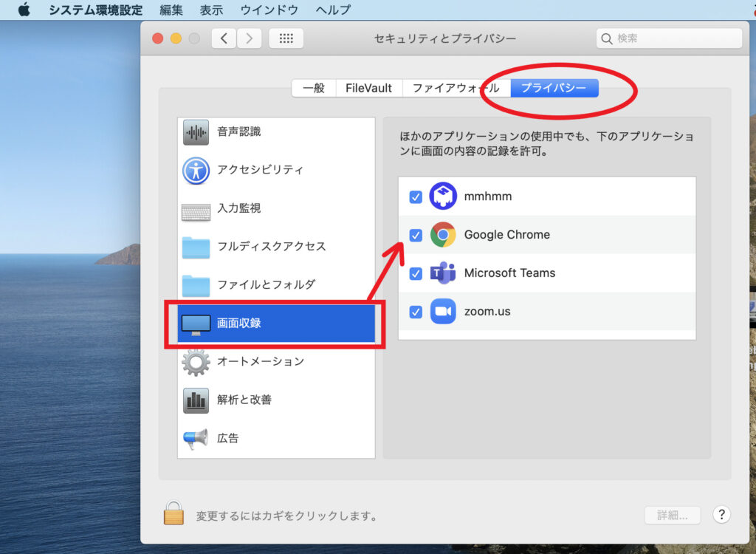Uncheck the mmhmm screen recording checkbox

pyautogui.click(x=416, y=197)
